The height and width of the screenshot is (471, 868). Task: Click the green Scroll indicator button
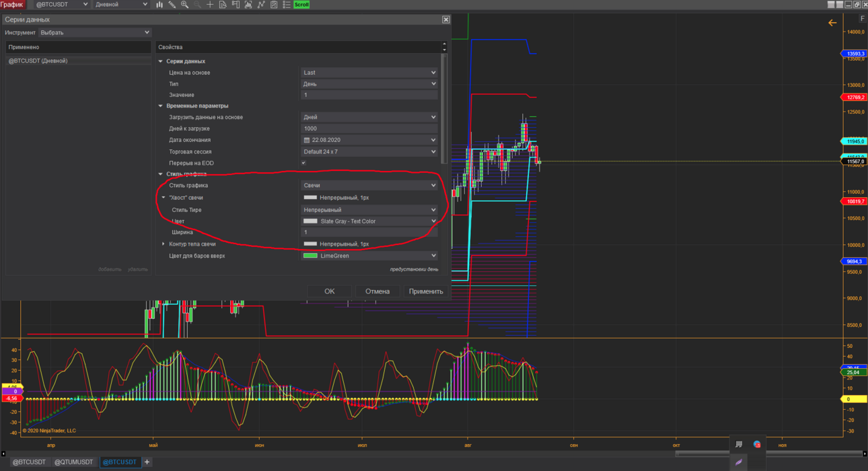(x=301, y=5)
